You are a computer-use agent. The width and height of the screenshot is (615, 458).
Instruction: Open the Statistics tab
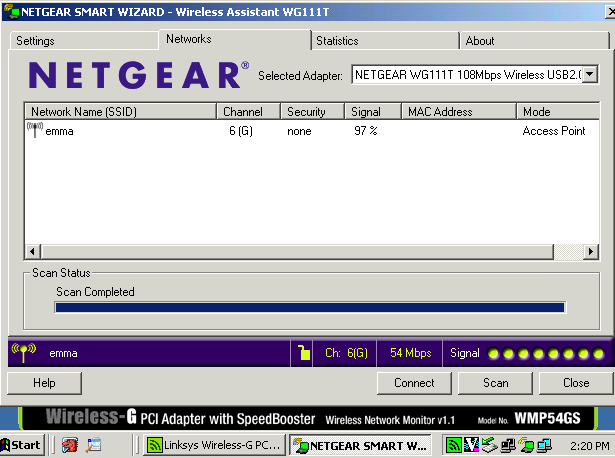click(385, 41)
